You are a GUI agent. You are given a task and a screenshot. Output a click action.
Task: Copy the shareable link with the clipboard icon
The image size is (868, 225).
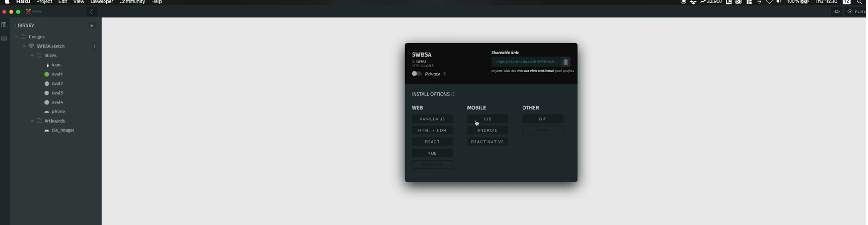(x=565, y=62)
